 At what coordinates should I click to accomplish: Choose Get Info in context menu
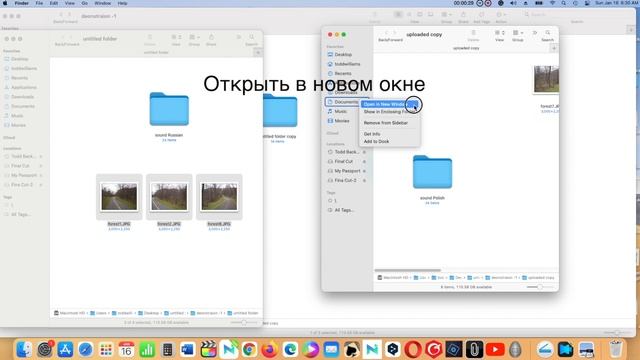[372, 134]
